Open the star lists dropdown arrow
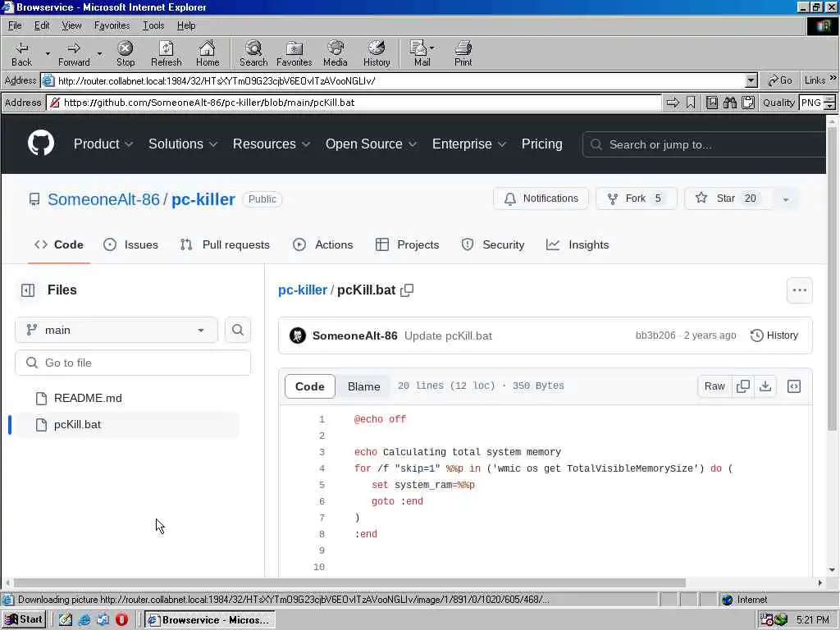This screenshot has height=630, width=840. (785, 199)
